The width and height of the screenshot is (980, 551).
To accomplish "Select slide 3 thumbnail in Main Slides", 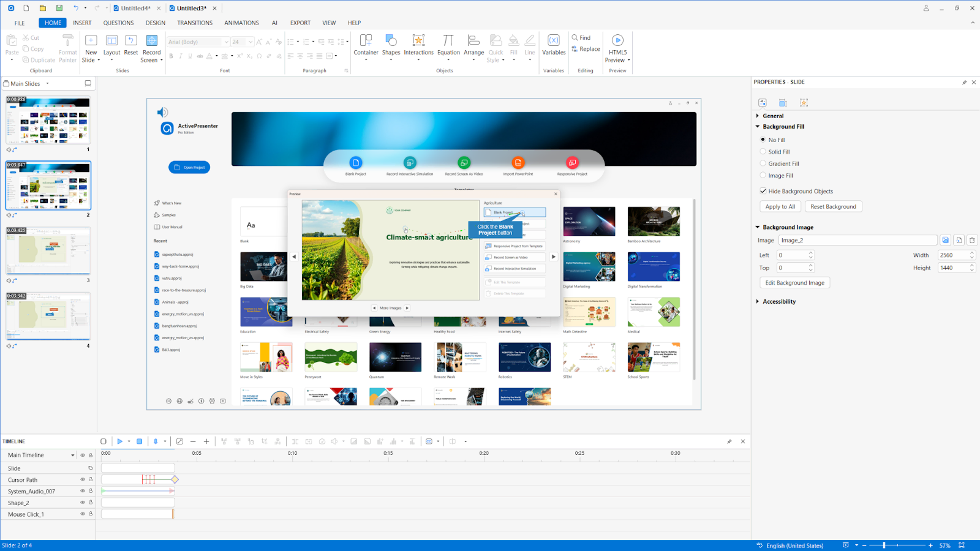I will pos(48,251).
